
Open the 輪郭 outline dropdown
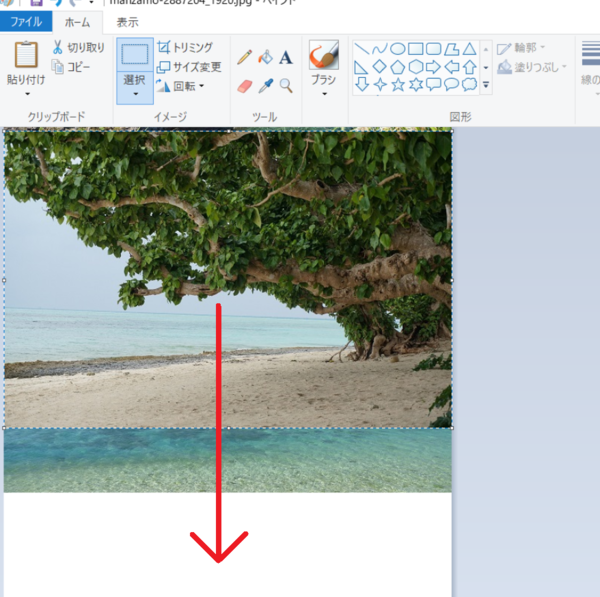coord(521,48)
